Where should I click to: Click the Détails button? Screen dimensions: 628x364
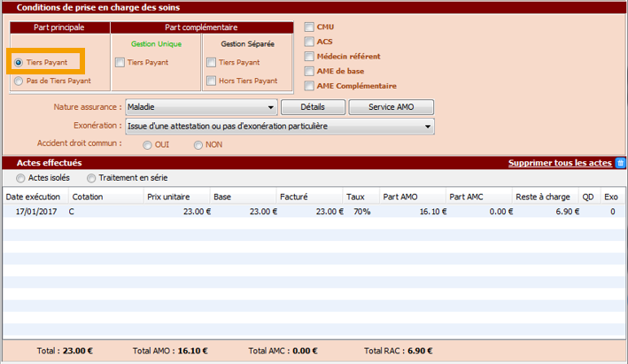(311, 107)
